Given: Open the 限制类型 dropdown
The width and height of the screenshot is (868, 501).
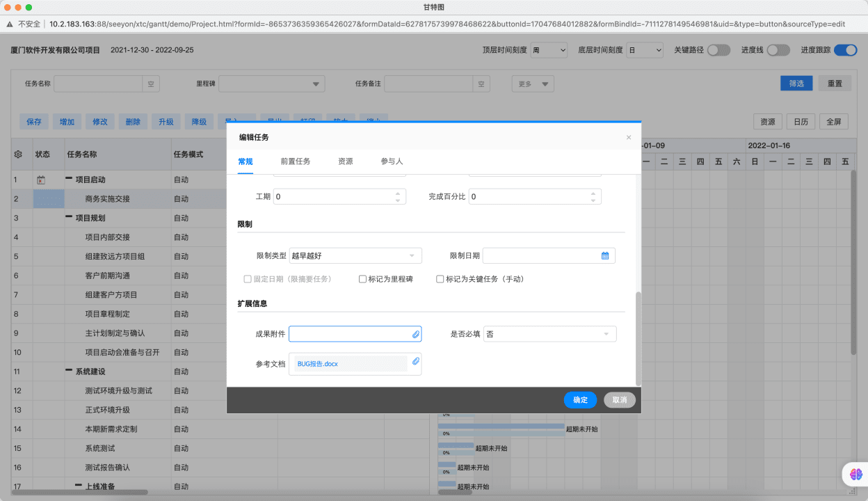Looking at the screenshot, I should pyautogui.click(x=355, y=255).
